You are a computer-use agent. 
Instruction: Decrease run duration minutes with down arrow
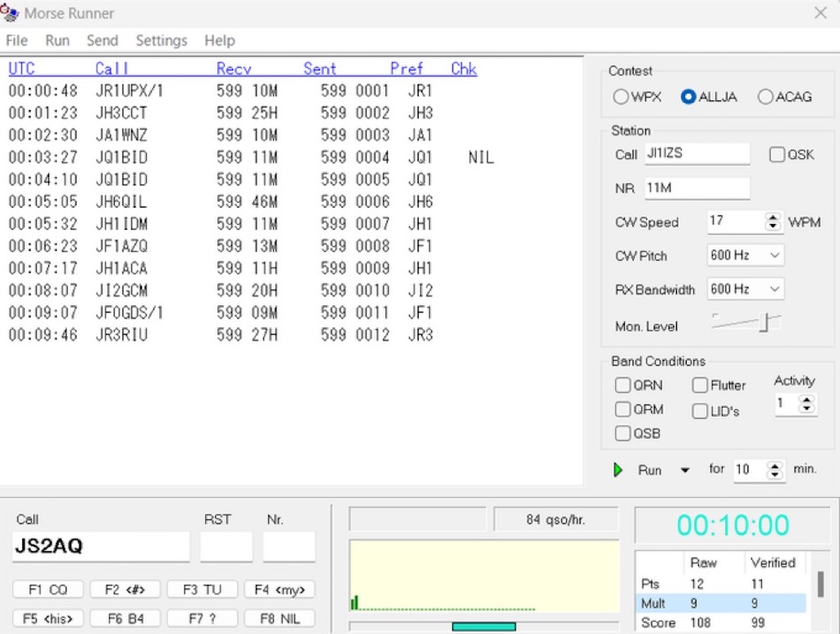774,475
